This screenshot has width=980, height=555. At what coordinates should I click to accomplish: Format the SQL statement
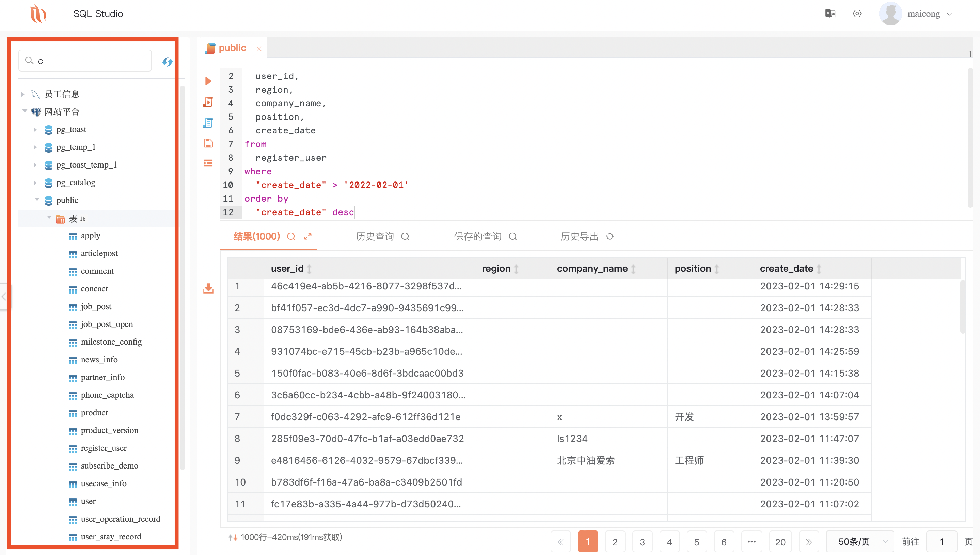pos(208,163)
